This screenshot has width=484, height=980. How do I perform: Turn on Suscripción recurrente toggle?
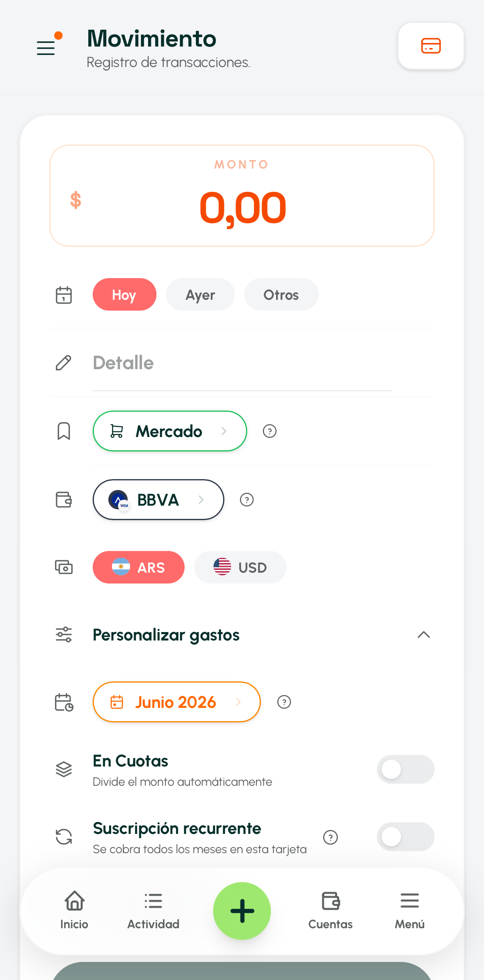(x=405, y=837)
